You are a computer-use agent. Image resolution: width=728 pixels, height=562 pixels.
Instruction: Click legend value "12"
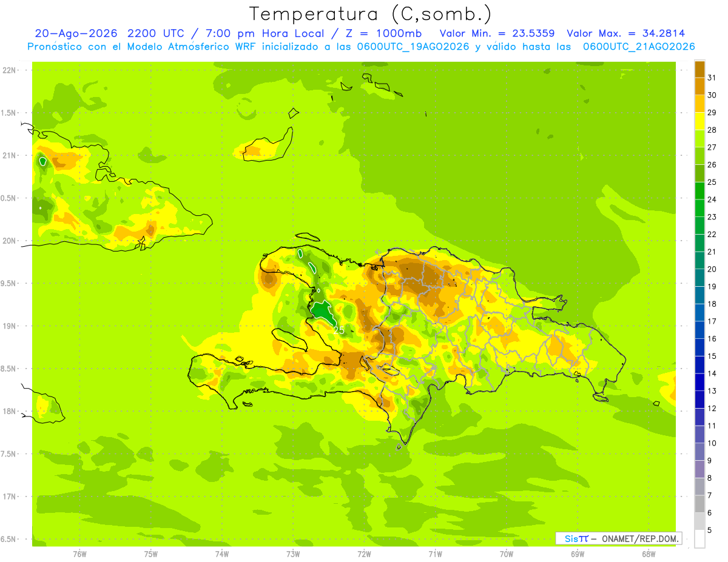coord(712,408)
